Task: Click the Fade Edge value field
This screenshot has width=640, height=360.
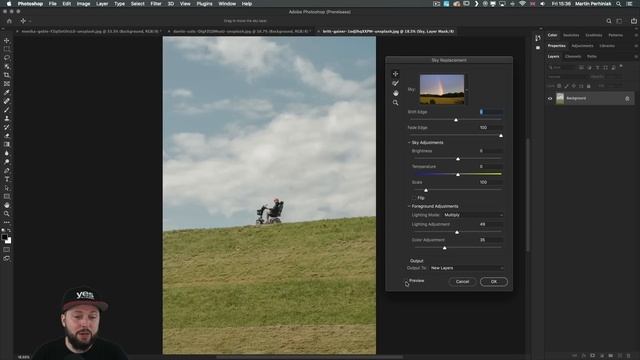Action: [x=491, y=127]
